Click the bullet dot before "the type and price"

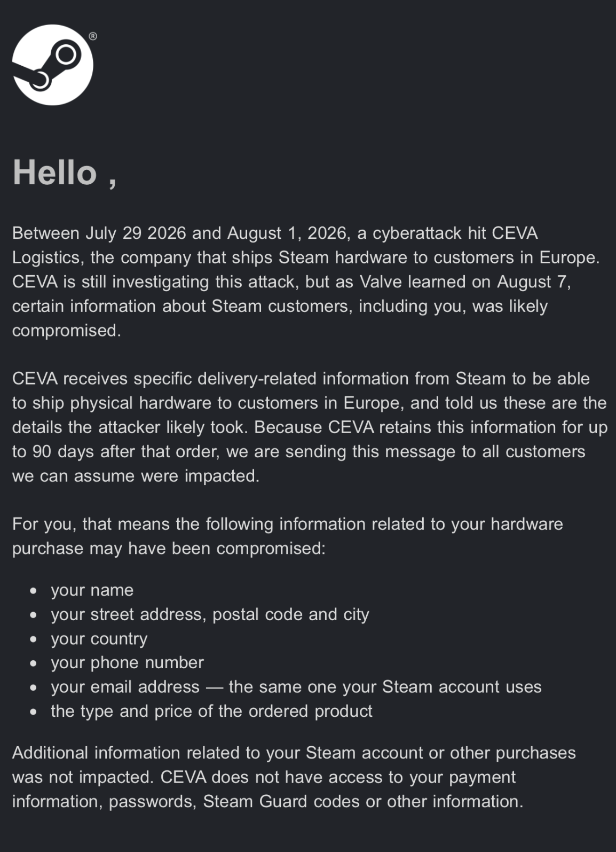click(x=34, y=712)
